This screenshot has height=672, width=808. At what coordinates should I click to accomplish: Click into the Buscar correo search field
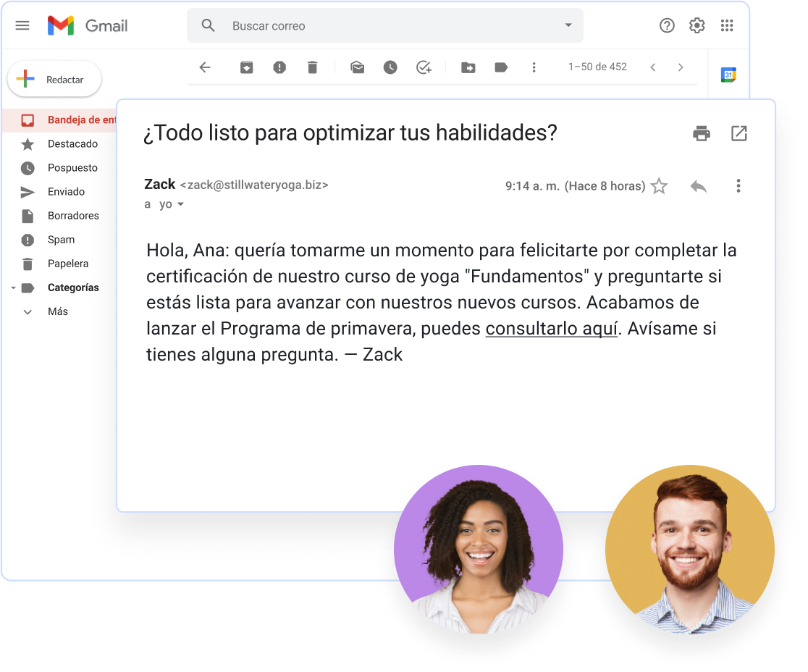point(391,26)
